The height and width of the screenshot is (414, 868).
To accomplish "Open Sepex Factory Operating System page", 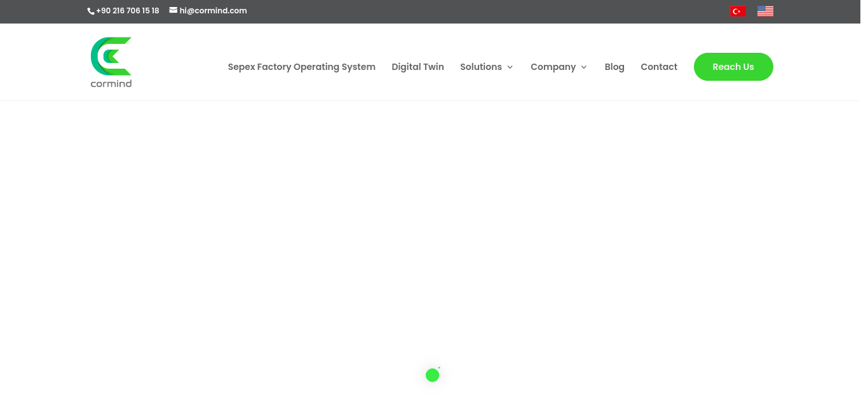I will click(302, 67).
